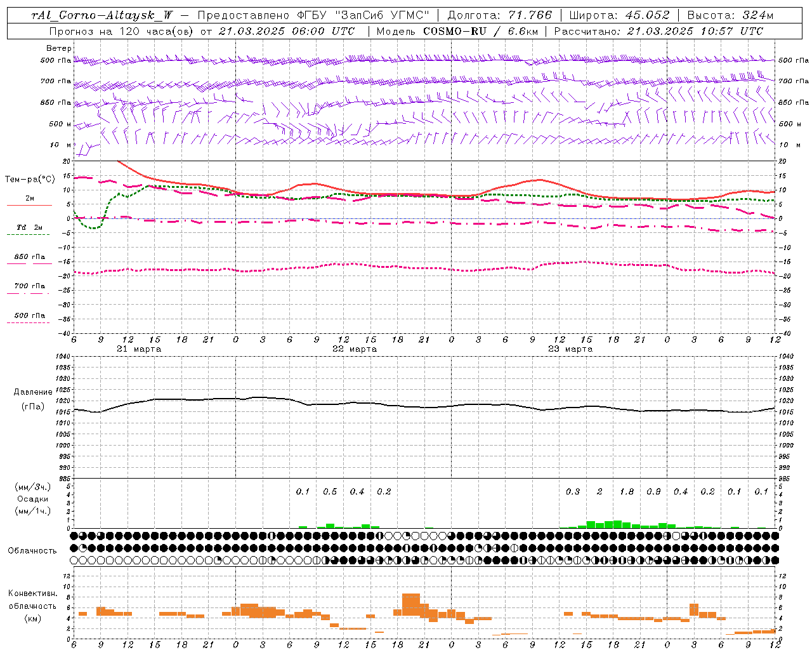Viewport: 812px width, 650px height.
Task: Click the organization name "ЗапСиб УГМС"
Action: point(382,15)
